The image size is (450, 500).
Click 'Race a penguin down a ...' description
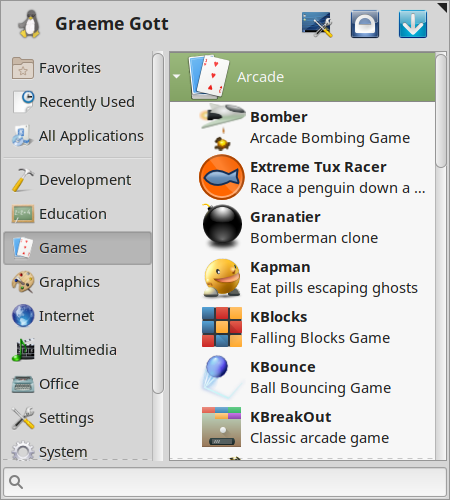pos(338,188)
